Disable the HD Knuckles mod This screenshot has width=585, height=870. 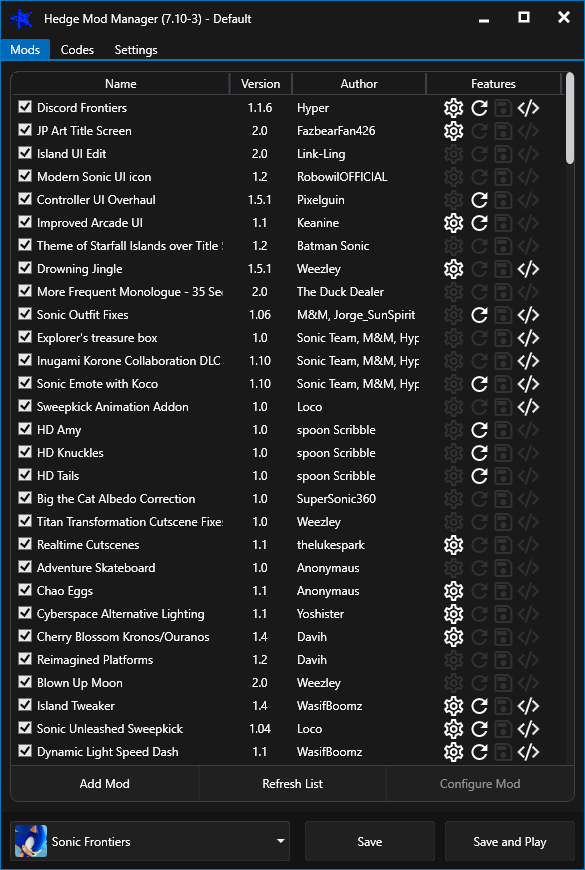(24, 452)
